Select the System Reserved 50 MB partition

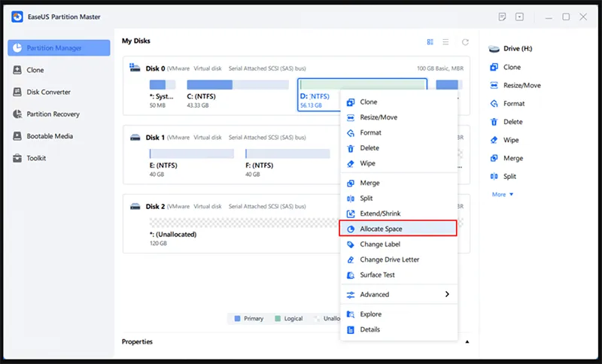tap(162, 94)
